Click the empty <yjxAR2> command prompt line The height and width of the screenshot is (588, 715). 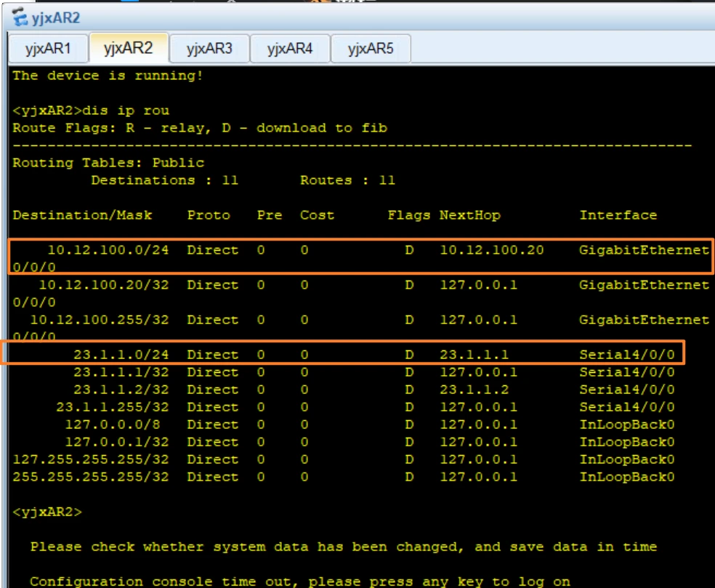click(47, 512)
